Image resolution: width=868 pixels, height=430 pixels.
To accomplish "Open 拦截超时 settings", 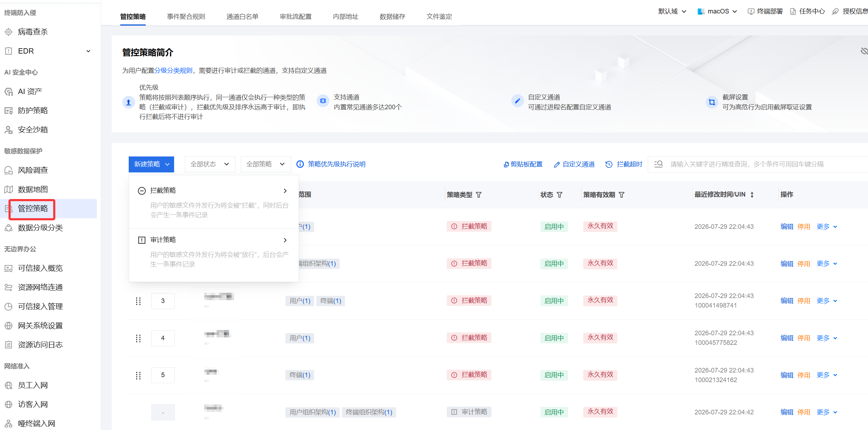I will [x=624, y=164].
